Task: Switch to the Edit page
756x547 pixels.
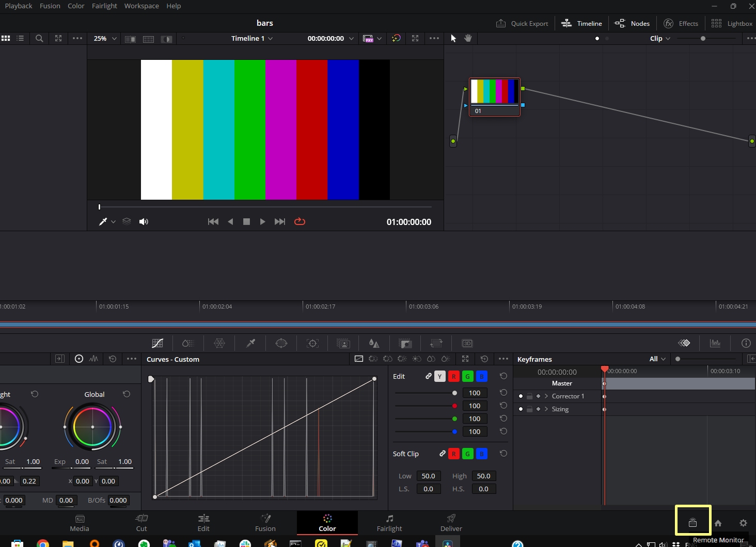Action: pyautogui.click(x=203, y=523)
